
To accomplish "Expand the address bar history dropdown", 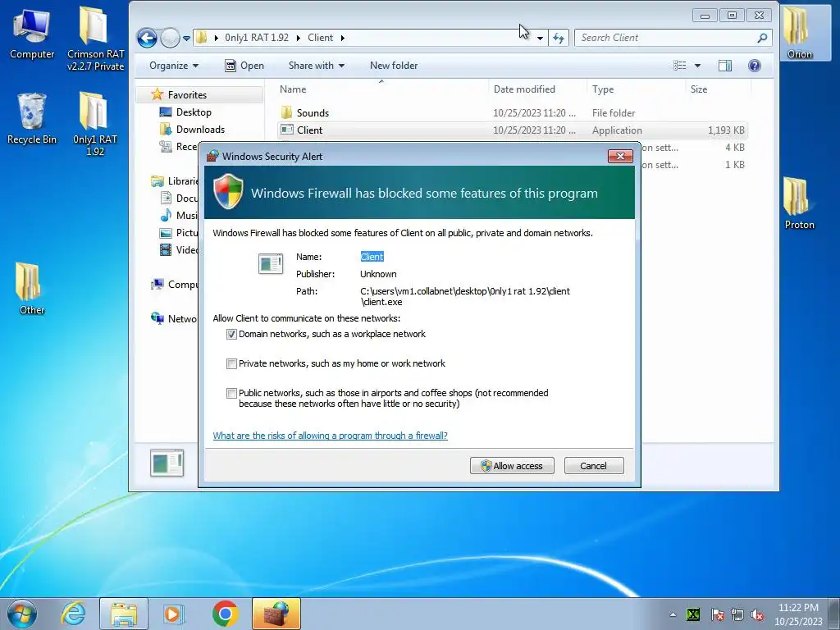I will pyautogui.click(x=540, y=38).
